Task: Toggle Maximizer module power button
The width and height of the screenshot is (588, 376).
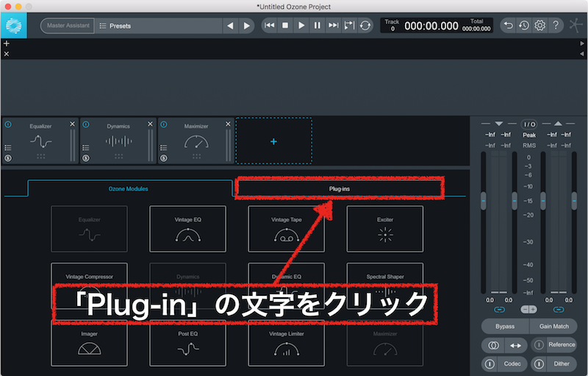Action: tap(164, 124)
